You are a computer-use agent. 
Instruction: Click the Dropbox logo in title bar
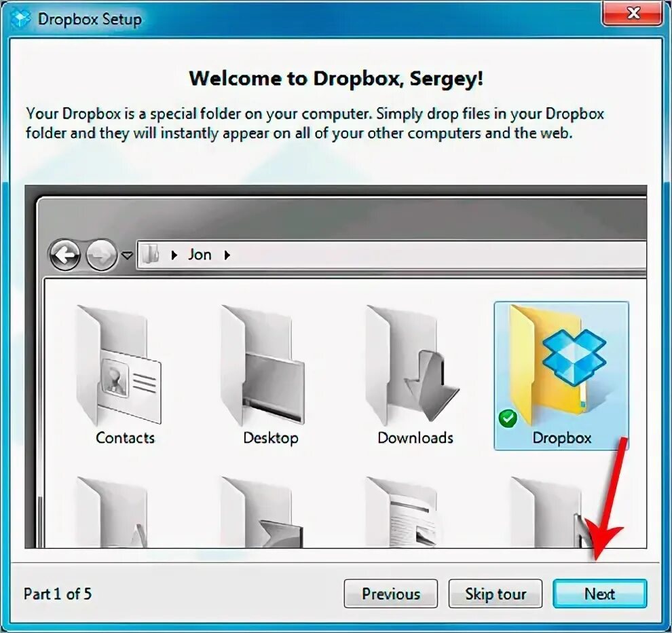20,19
